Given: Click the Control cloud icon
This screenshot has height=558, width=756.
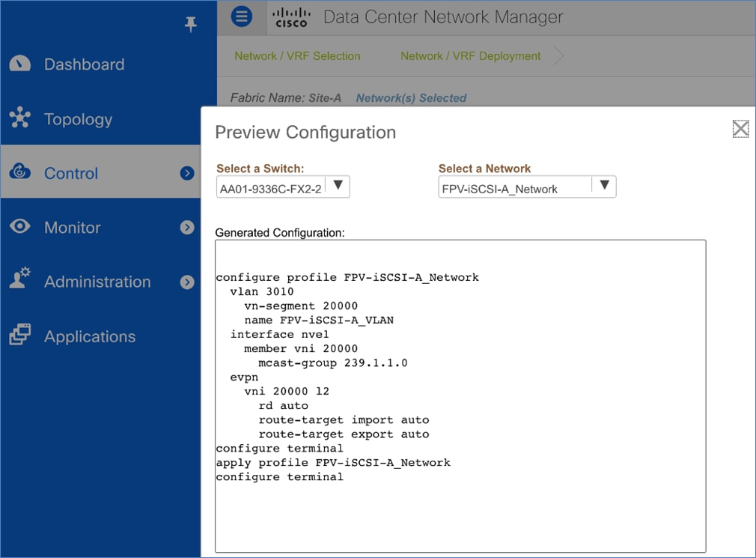Looking at the screenshot, I should click(19, 172).
